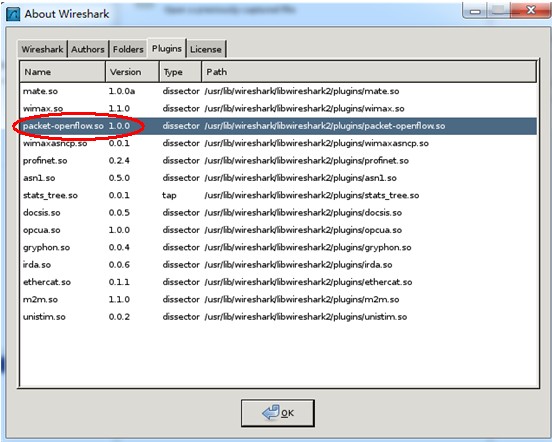The image size is (552, 442).
Task: Select the irda.so plugin name
Action: [37, 265]
